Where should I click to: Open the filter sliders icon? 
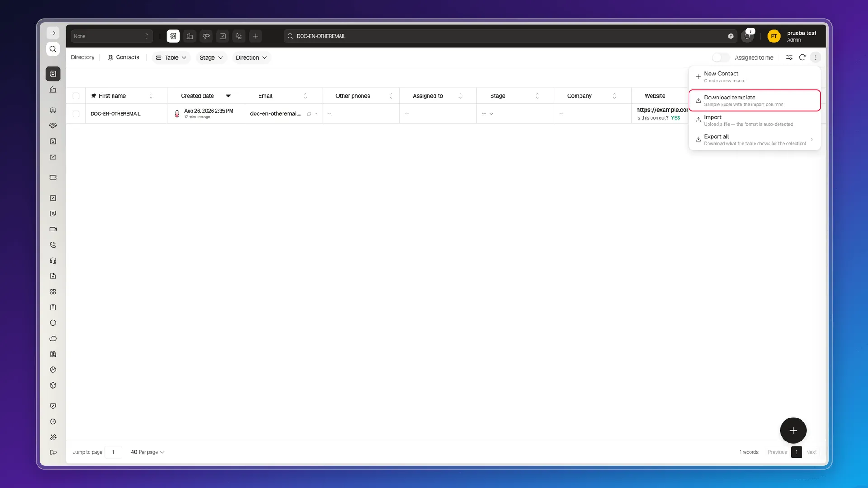pos(789,57)
